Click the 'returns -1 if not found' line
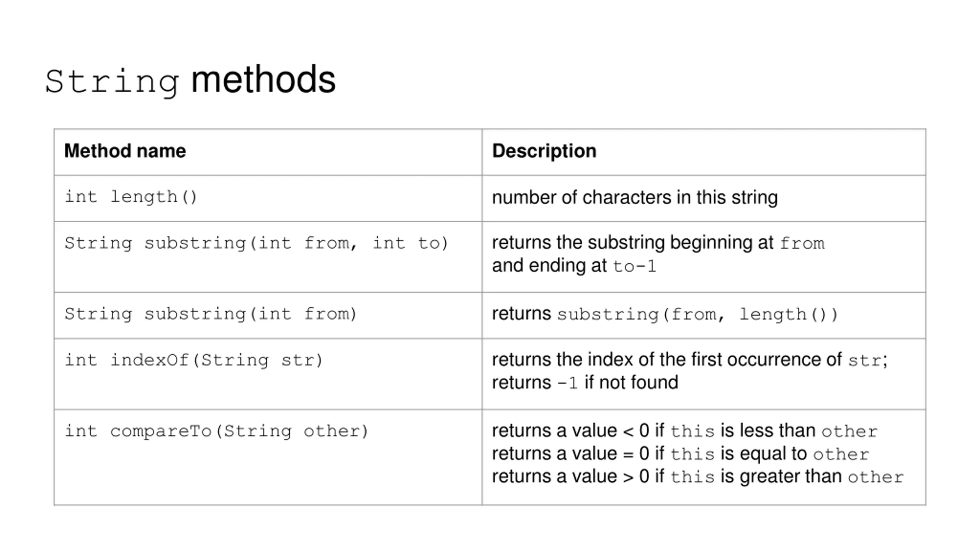The image size is (980, 551). click(x=585, y=383)
